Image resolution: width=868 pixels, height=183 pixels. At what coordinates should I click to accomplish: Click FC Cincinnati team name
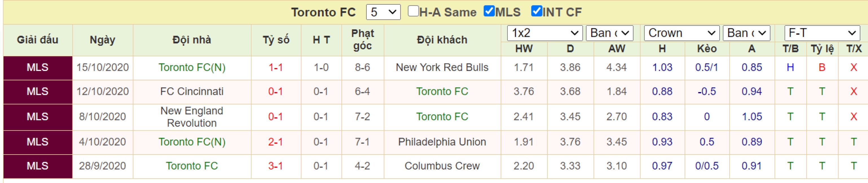(x=192, y=91)
